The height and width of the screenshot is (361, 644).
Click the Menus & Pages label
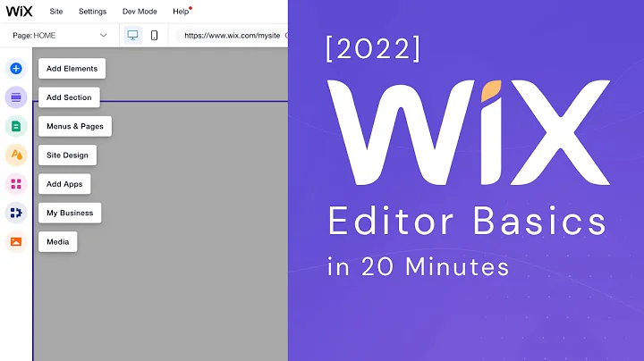click(x=75, y=126)
